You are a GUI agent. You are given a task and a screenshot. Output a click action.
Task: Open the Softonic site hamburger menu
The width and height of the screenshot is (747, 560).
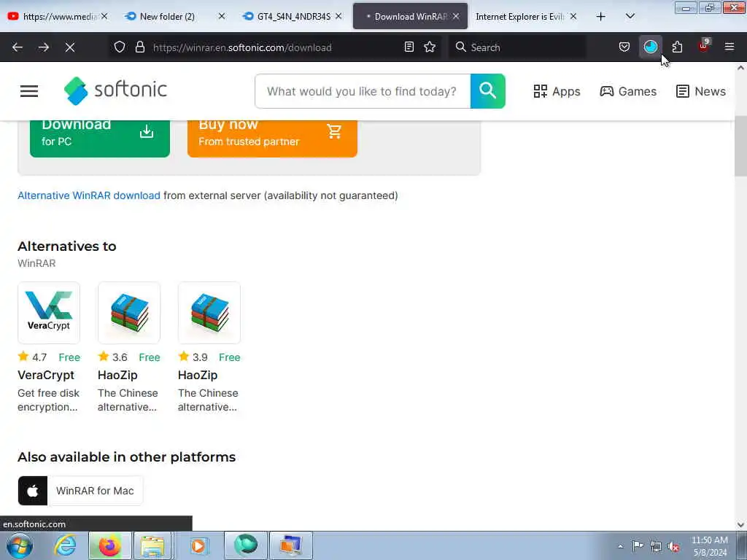pos(29,91)
